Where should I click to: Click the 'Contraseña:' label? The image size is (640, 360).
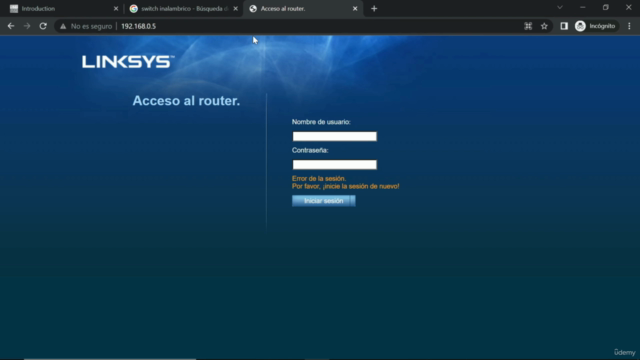[310, 150]
